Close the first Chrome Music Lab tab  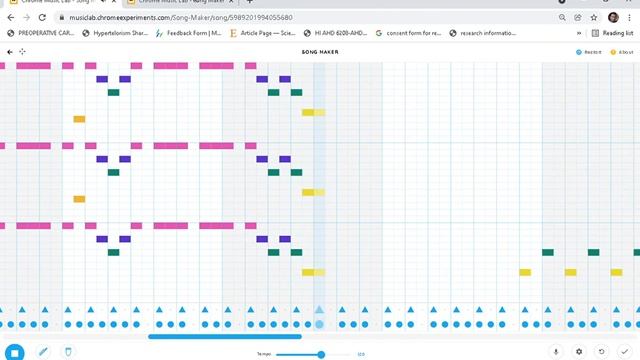(x=114, y=2)
